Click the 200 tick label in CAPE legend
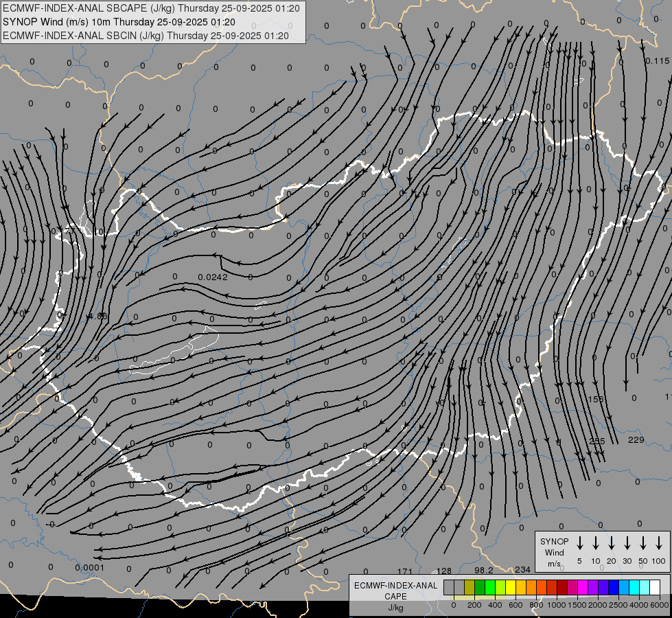 click(x=474, y=605)
